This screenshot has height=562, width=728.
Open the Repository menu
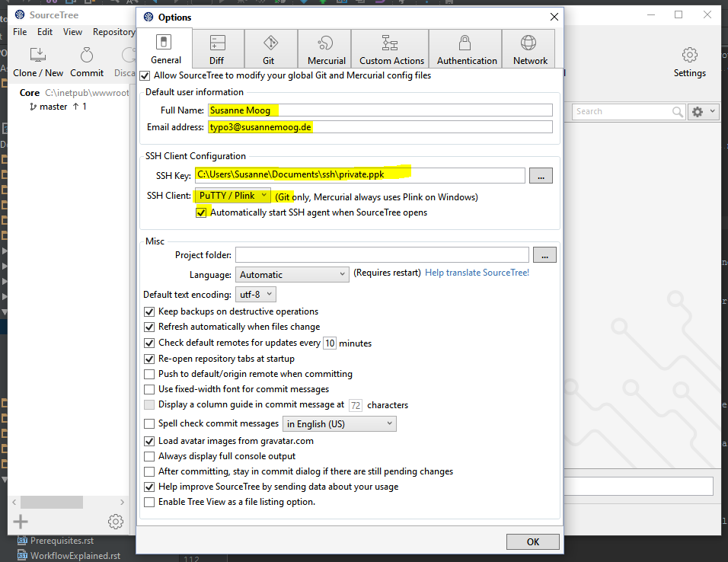click(x=113, y=32)
